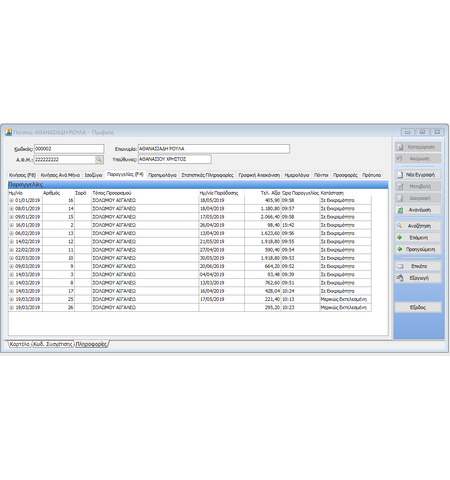
Task: Open the Πληροφορίες bottom tab
Action: (91, 344)
